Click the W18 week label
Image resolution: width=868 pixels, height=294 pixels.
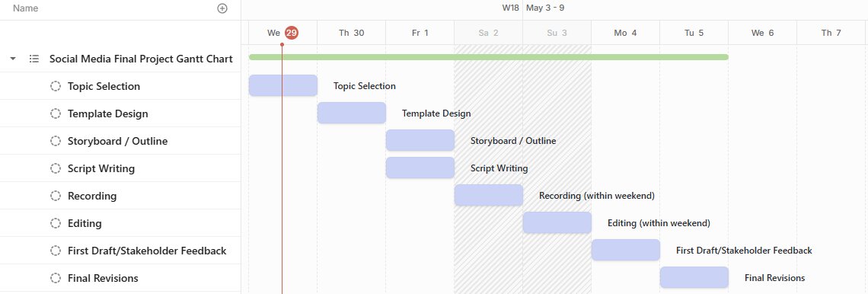point(510,8)
